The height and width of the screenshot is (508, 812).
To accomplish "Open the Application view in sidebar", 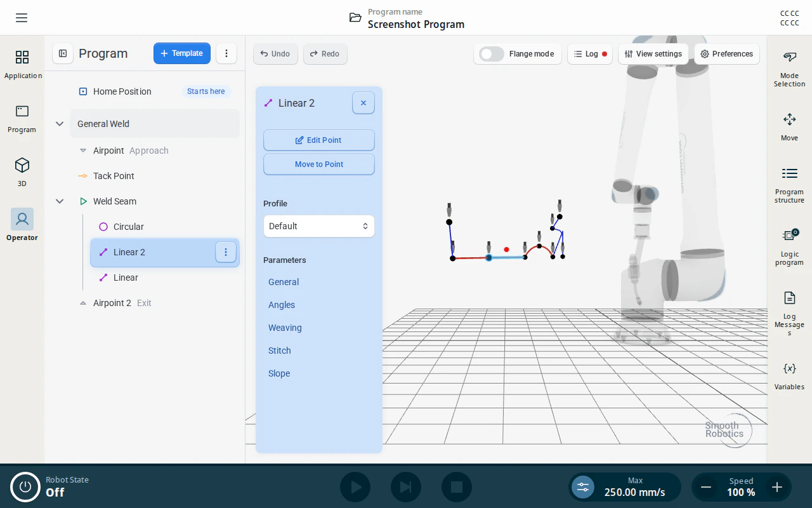I will pyautogui.click(x=22, y=64).
